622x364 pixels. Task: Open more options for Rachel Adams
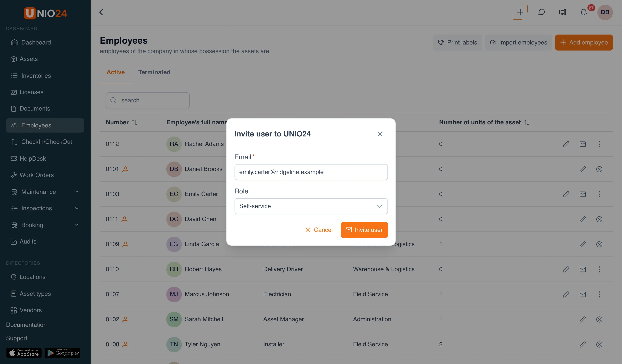599,144
